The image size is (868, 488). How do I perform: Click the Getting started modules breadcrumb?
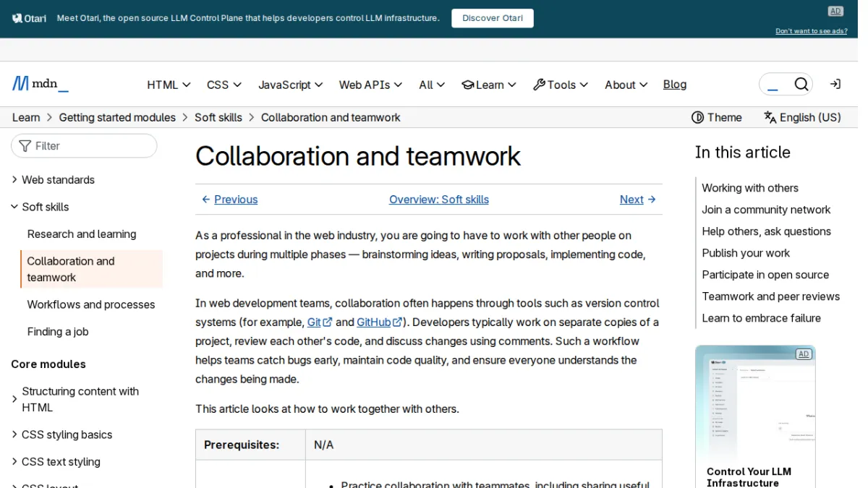pos(117,117)
